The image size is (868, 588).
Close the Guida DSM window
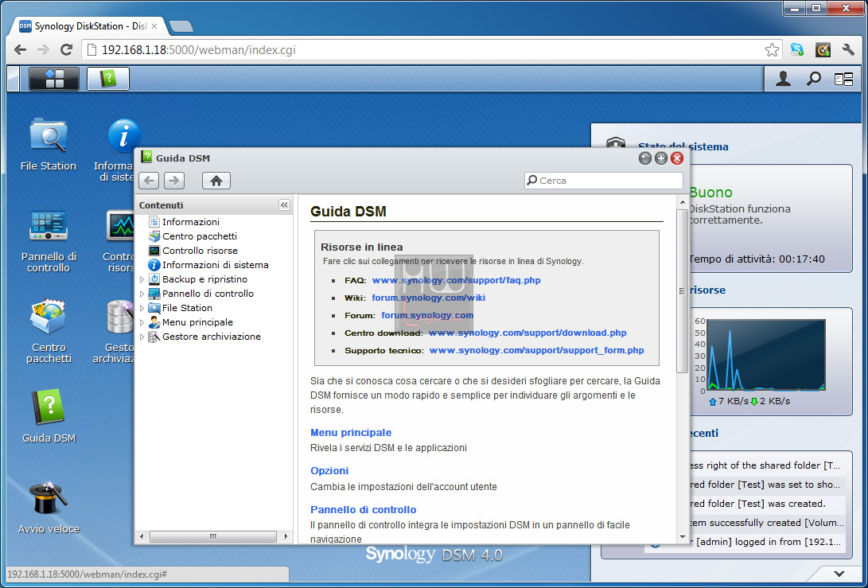[677, 159]
